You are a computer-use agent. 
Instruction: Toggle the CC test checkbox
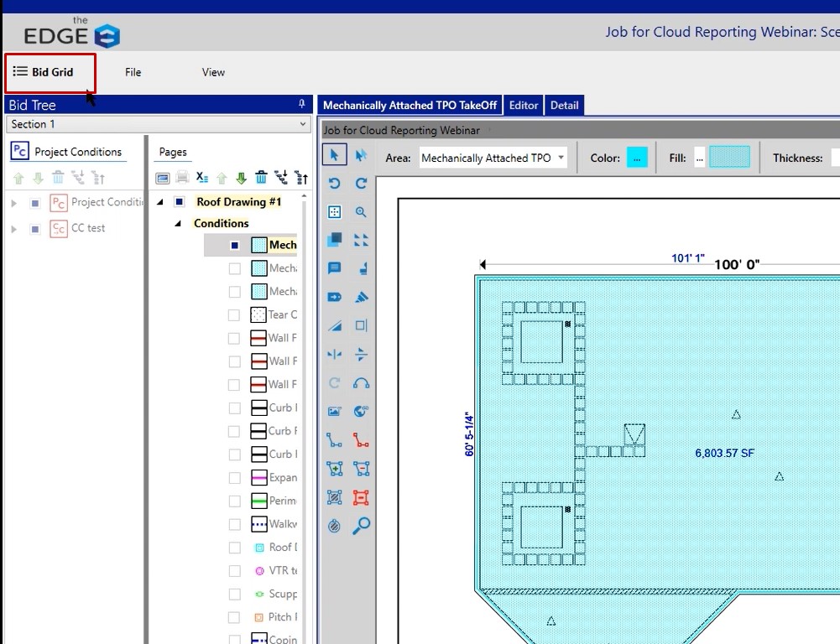coord(34,228)
